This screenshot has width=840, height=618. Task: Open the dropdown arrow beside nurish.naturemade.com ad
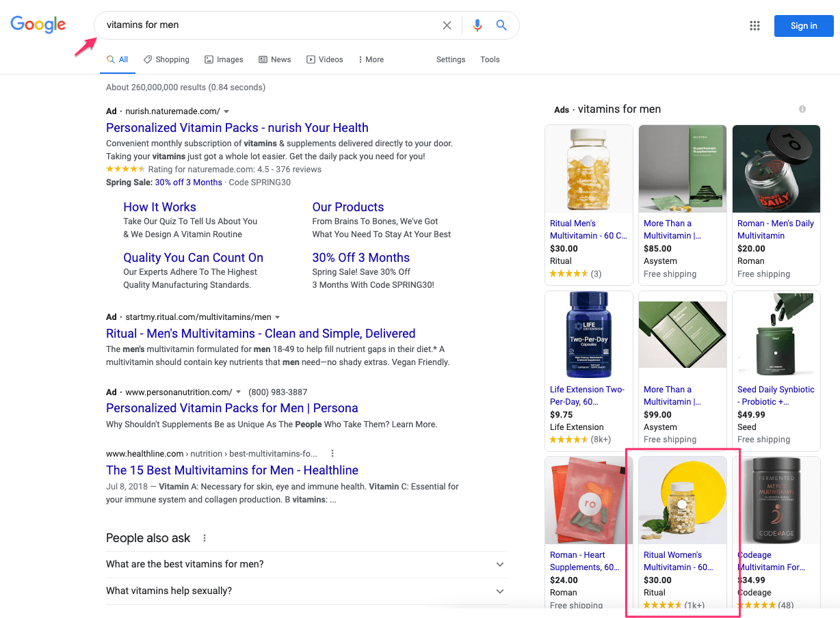pos(226,111)
